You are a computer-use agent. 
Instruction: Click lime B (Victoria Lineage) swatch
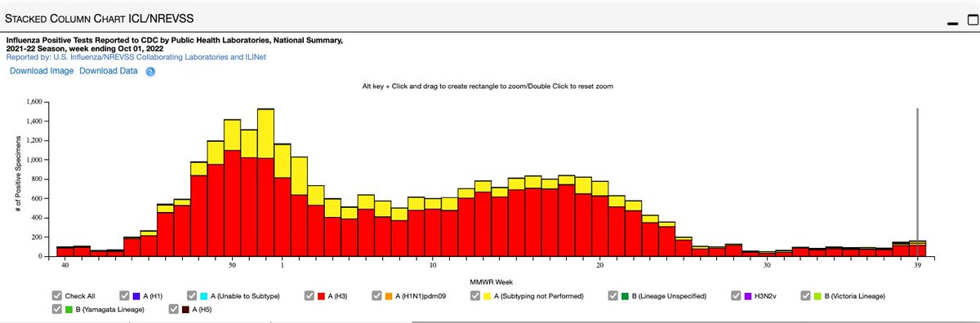tap(817, 295)
